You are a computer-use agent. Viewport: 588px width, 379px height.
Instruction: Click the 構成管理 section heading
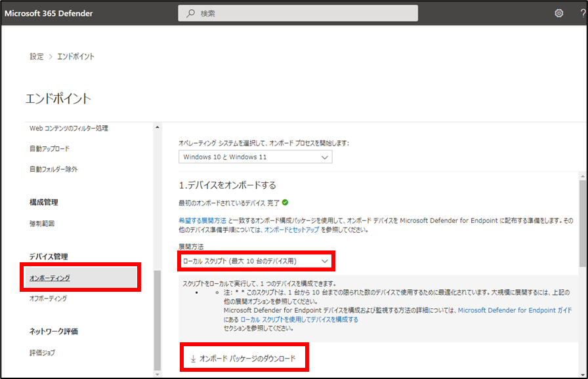[43, 202]
